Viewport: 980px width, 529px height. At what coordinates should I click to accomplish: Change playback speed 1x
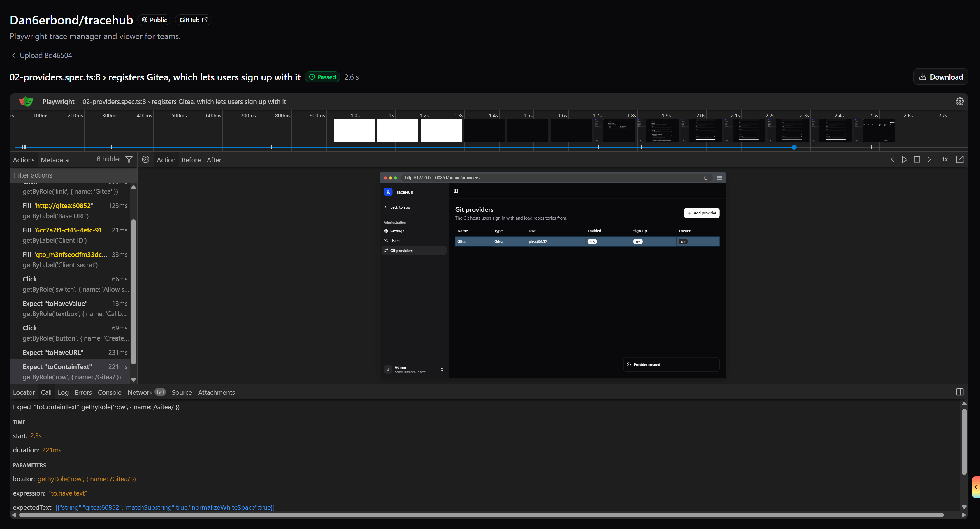(944, 159)
